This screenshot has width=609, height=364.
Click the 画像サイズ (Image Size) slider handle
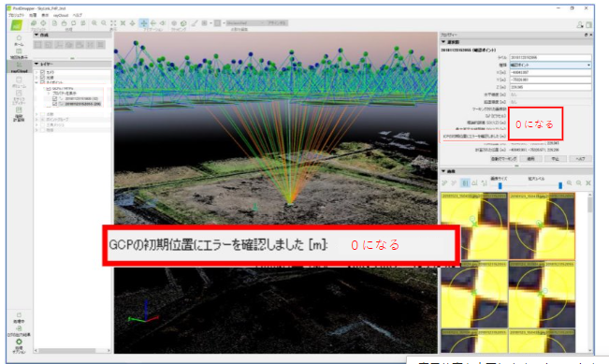pos(500,185)
